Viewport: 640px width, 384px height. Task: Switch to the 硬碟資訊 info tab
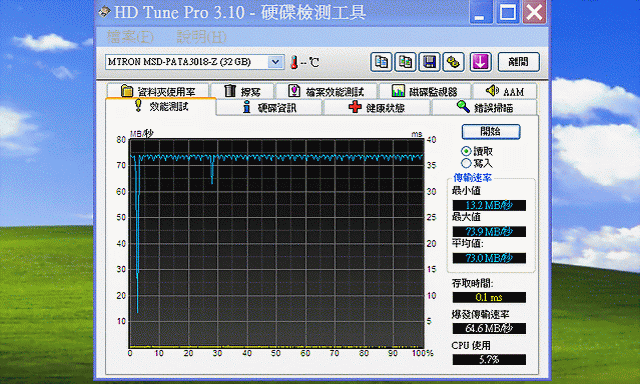[x=269, y=108]
